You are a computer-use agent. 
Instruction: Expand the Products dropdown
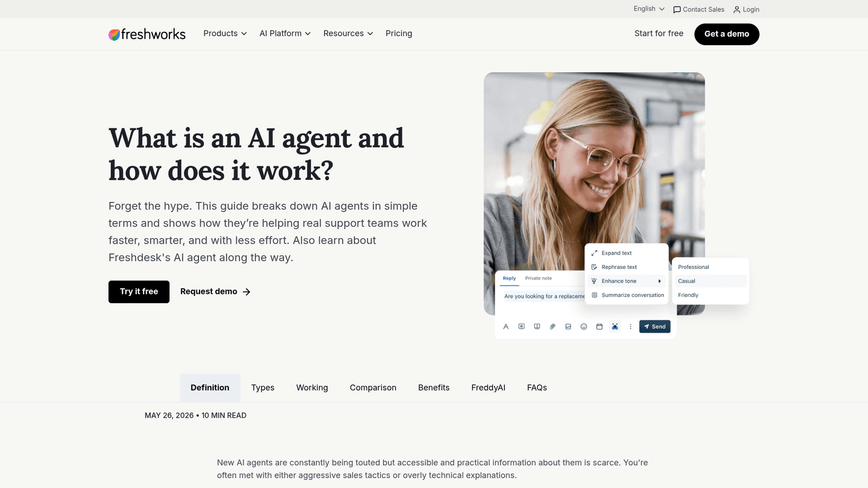coord(225,34)
